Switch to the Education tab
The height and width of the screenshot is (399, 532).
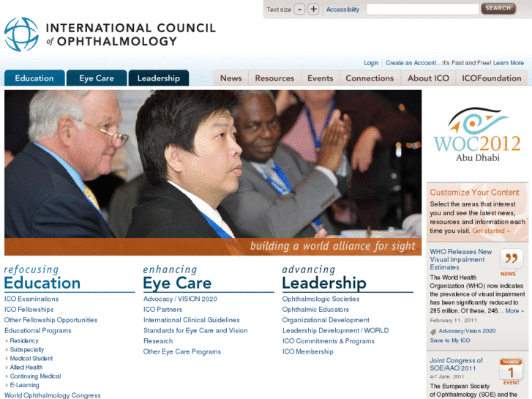(x=34, y=78)
